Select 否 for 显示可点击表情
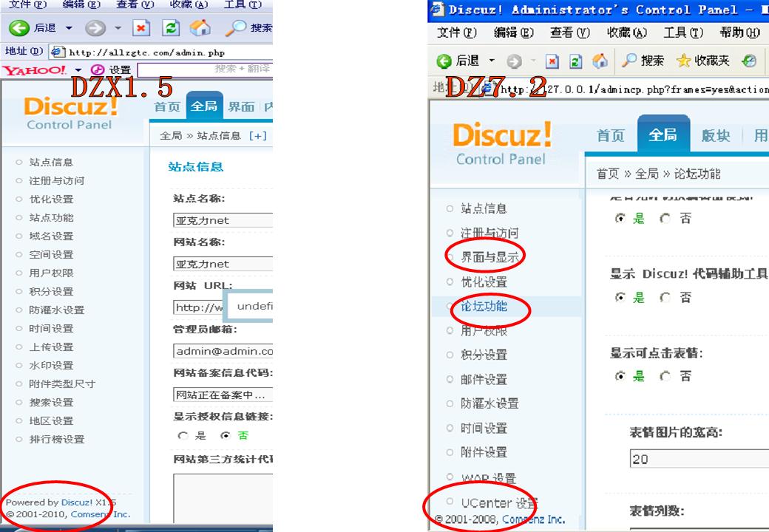This screenshot has height=532, width=769. (x=665, y=376)
